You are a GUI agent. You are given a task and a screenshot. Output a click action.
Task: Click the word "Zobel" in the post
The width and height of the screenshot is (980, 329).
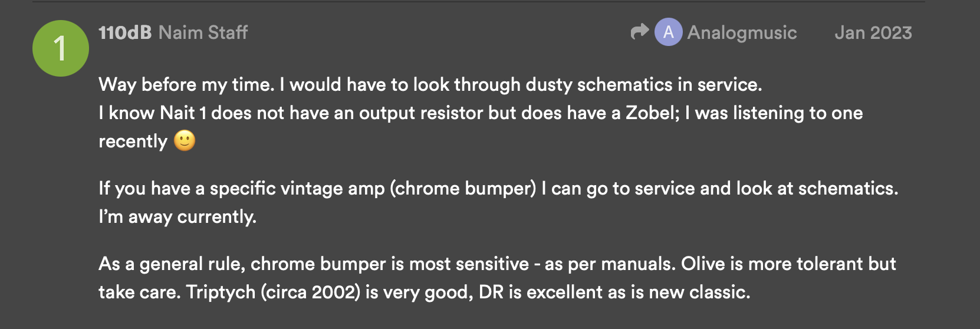(652, 113)
